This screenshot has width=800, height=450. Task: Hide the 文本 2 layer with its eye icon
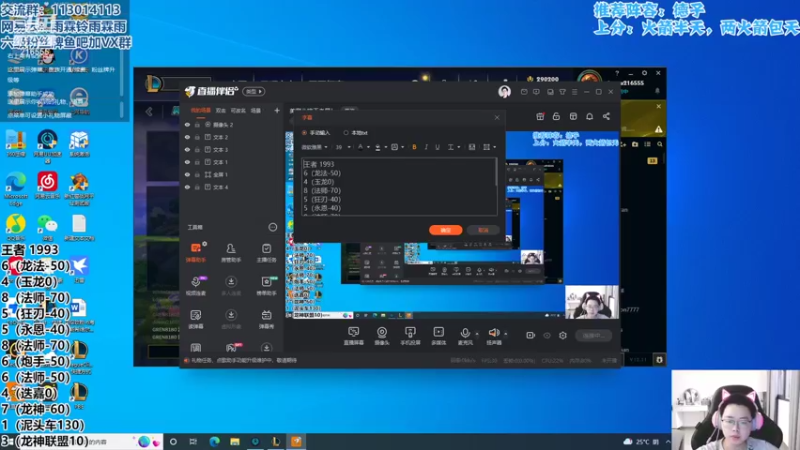click(187, 137)
